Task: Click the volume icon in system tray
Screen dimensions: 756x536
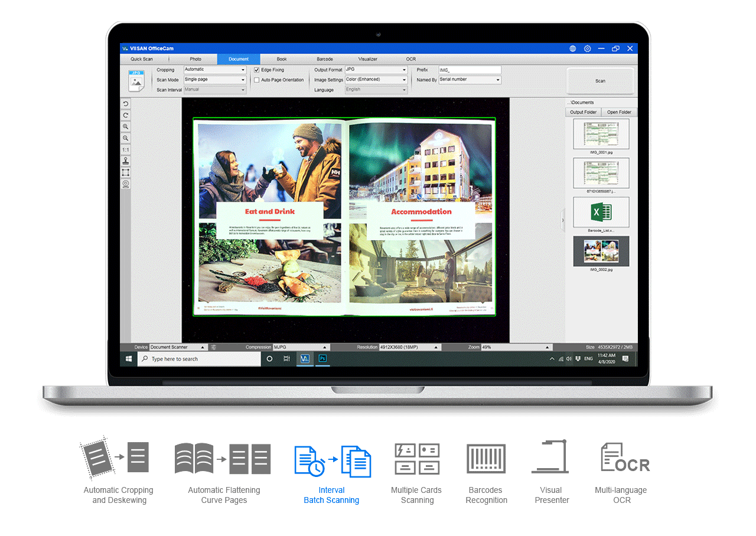Action: point(569,359)
